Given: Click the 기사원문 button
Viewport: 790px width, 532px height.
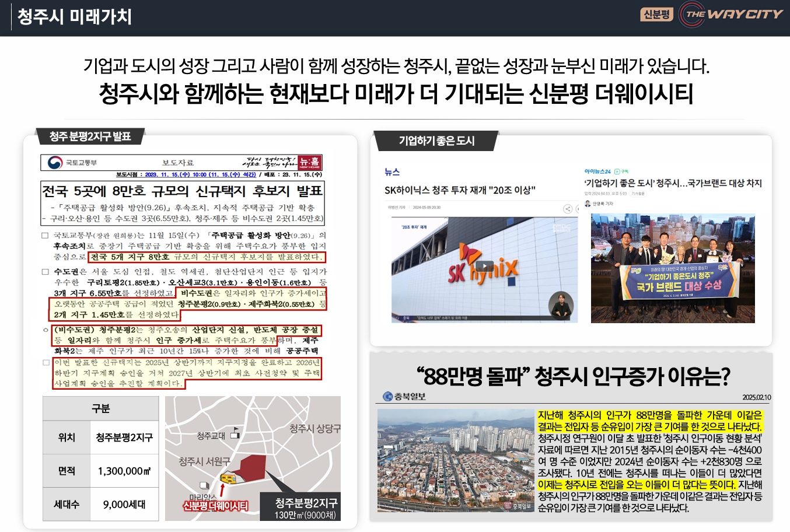Looking at the screenshot, I should pyautogui.click(x=637, y=194).
